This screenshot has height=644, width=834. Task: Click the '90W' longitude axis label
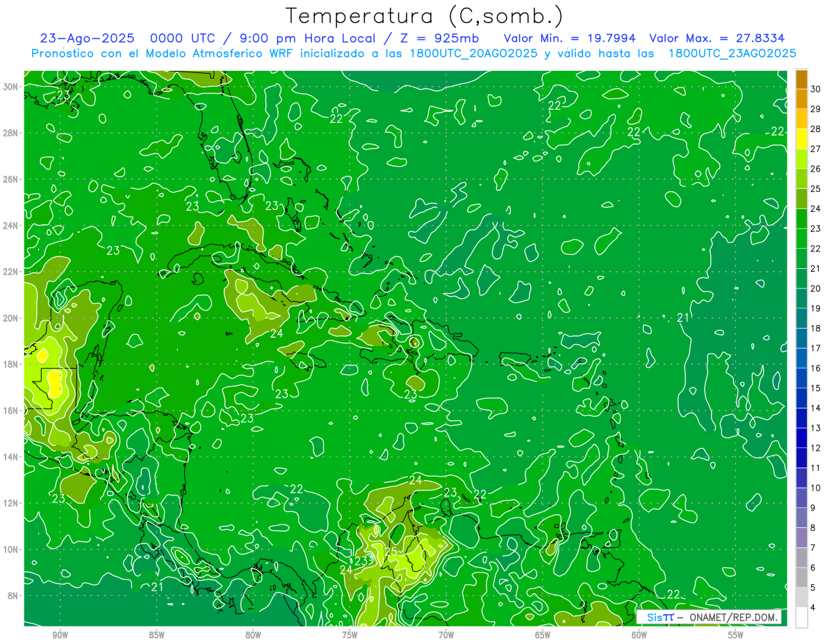pos(60,634)
